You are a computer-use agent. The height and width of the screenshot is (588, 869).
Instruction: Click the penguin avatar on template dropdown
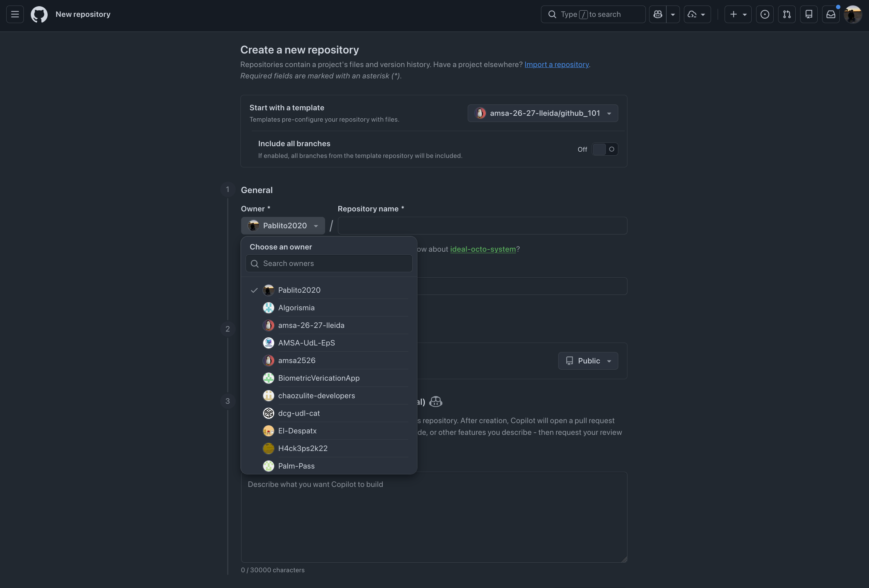pyautogui.click(x=480, y=113)
